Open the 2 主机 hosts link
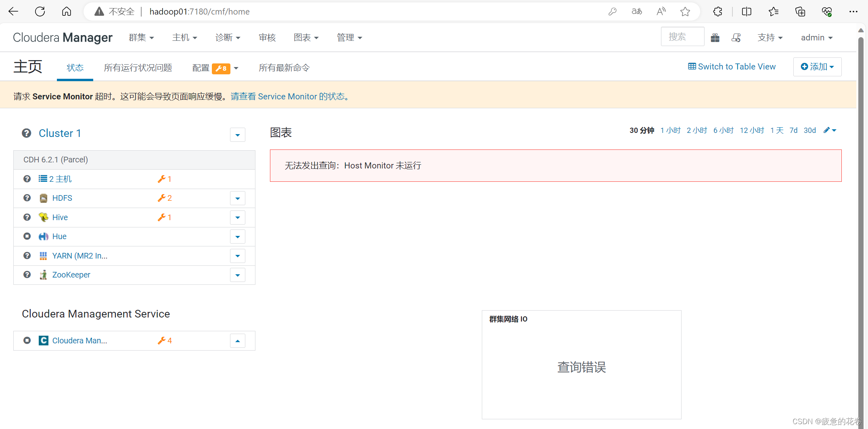868x429 pixels. (60, 179)
